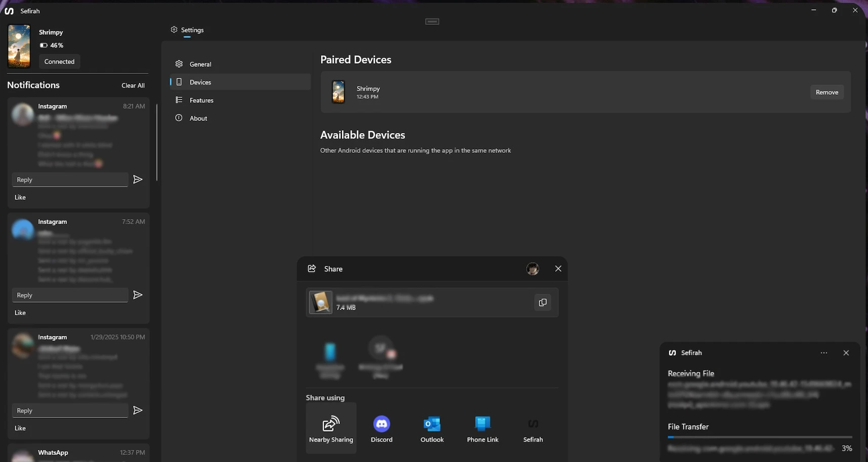The height and width of the screenshot is (462, 868).
Task: Like the 1/29/2025 Instagram notification
Action: click(x=20, y=428)
